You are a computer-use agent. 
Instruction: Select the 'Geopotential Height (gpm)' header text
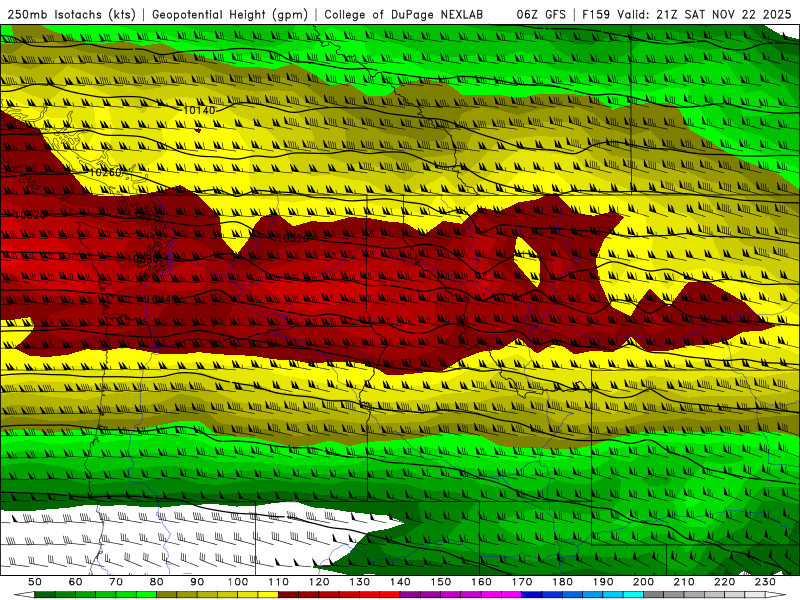pos(230,14)
